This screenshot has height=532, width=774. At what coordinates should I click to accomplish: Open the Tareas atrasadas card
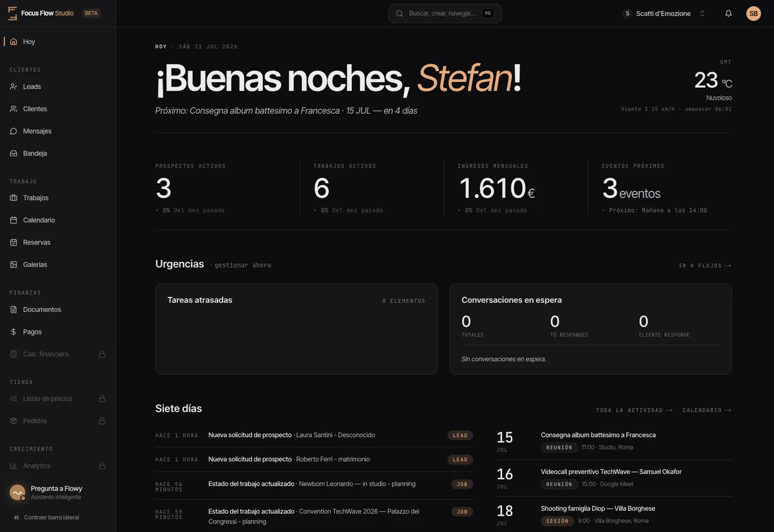click(296, 329)
